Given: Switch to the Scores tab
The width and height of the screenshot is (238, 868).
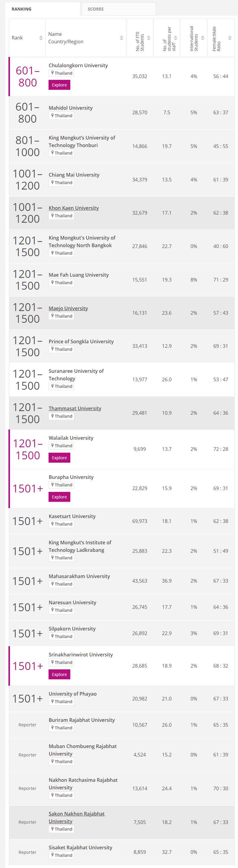Looking at the screenshot, I should (x=96, y=9).
